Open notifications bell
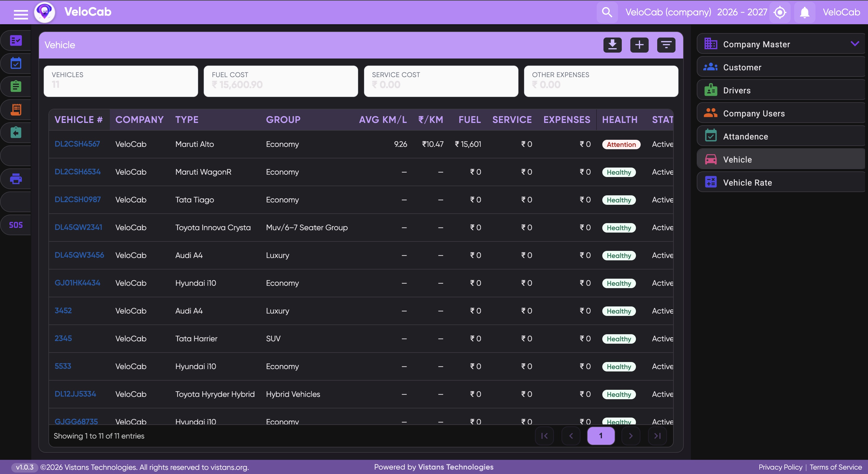The height and width of the screenshot is (474, 868). (x=805, y=12)
